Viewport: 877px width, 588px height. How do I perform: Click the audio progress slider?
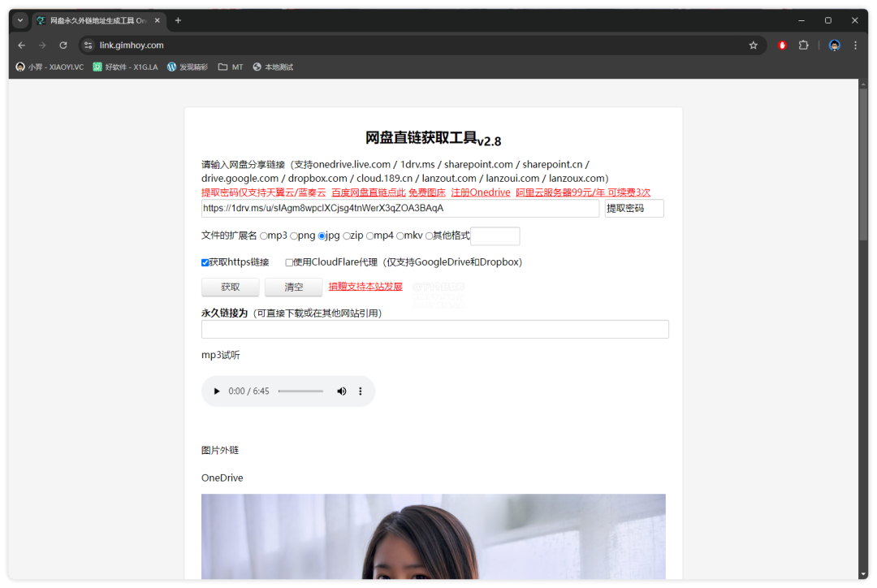tap(301, 391)
